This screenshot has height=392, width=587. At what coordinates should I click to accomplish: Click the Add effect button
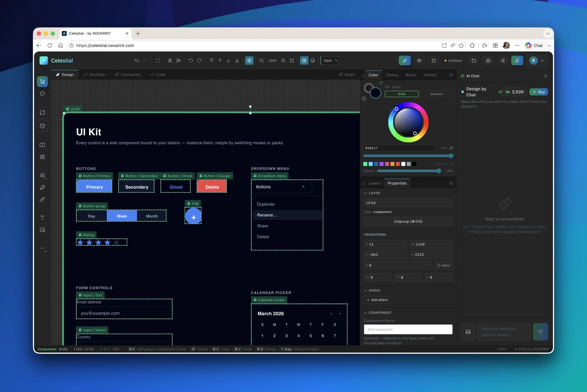[377, 300]
